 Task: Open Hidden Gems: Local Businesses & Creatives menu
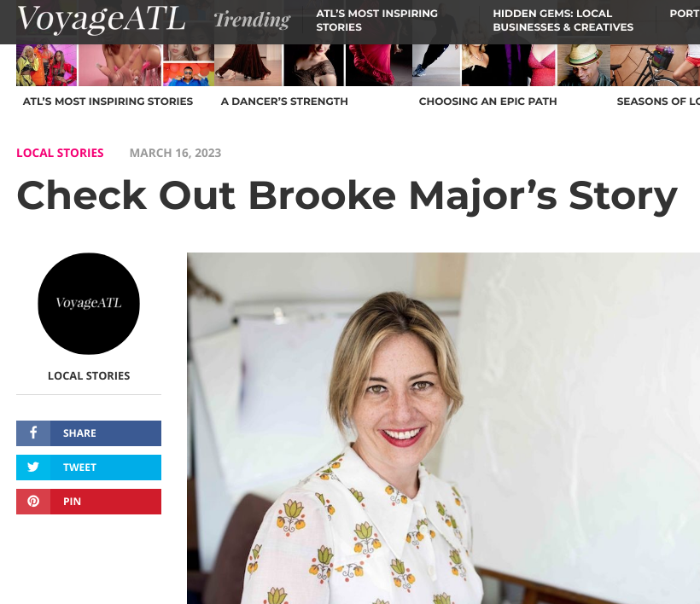563,20
